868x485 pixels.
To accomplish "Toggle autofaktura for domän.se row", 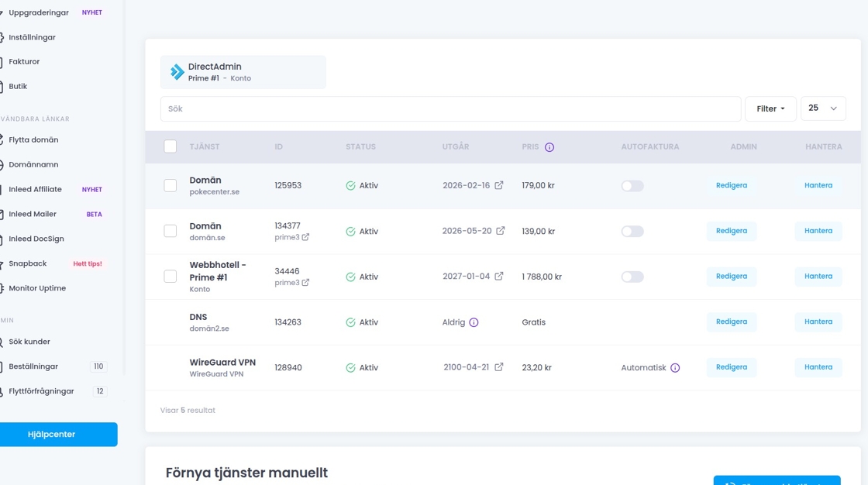I will pyautogui.click(x=632, y=231).
